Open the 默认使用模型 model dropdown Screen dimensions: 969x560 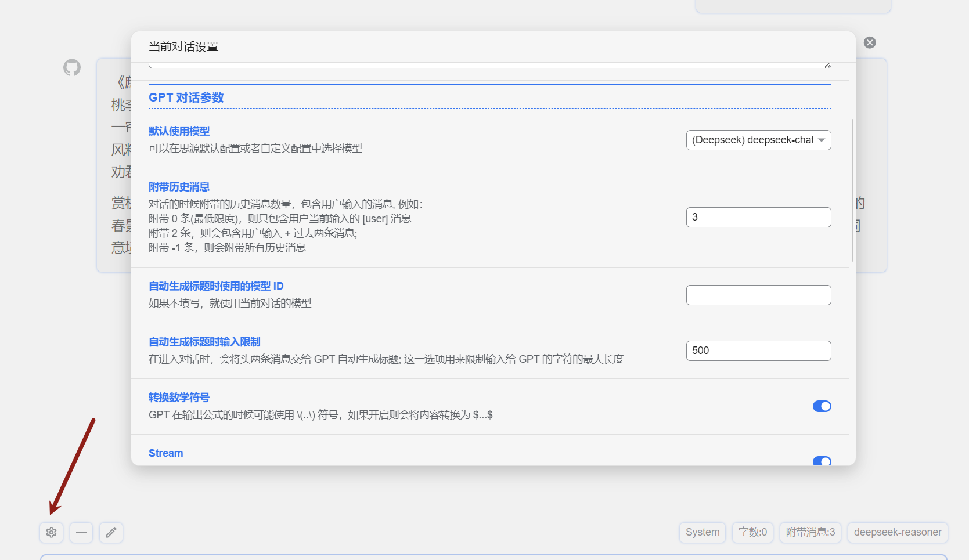(x=758, y=140)
